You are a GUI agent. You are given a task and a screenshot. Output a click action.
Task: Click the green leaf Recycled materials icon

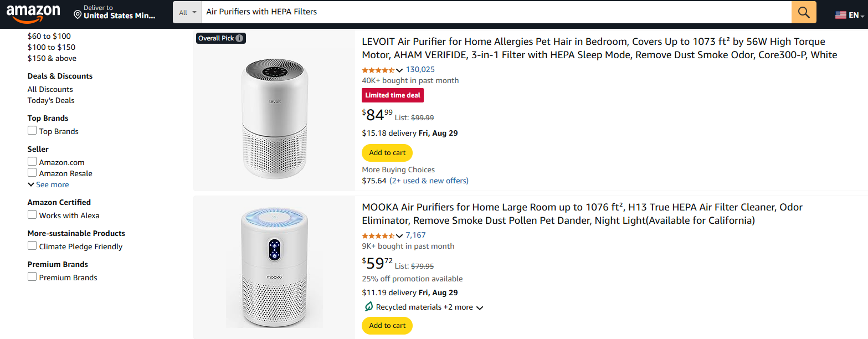pos(369,306)
